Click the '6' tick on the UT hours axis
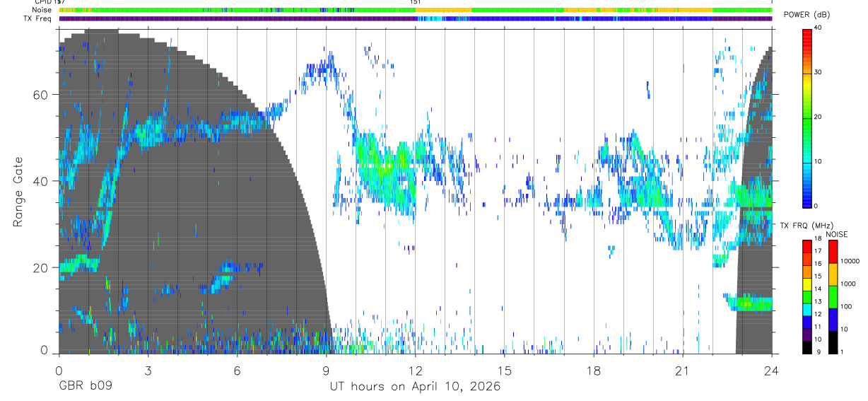The image size is (868, 401). [x=237, y=370]
